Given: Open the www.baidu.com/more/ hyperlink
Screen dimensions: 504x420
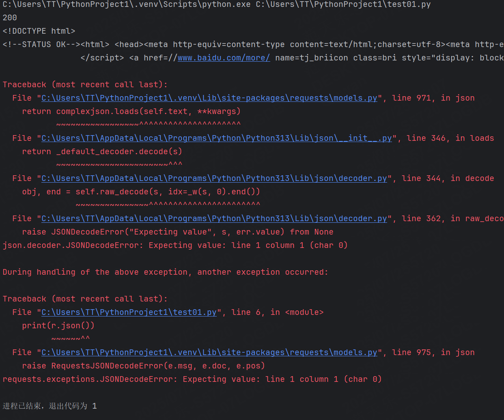Looking at the screenshot, I should point(224,58).
